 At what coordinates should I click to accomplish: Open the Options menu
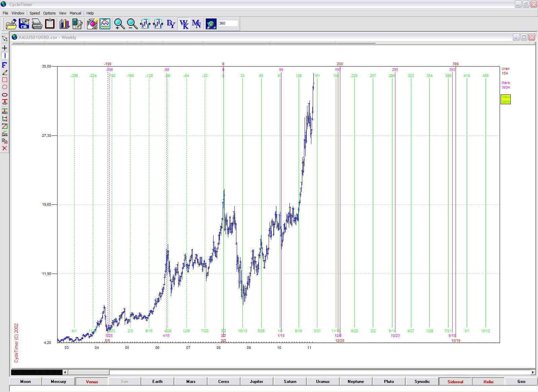pyautogui.click(x=49, y=13)
